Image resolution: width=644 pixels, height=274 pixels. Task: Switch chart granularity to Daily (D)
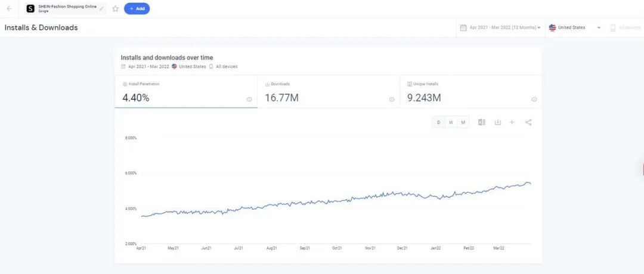tap(439, 122)
